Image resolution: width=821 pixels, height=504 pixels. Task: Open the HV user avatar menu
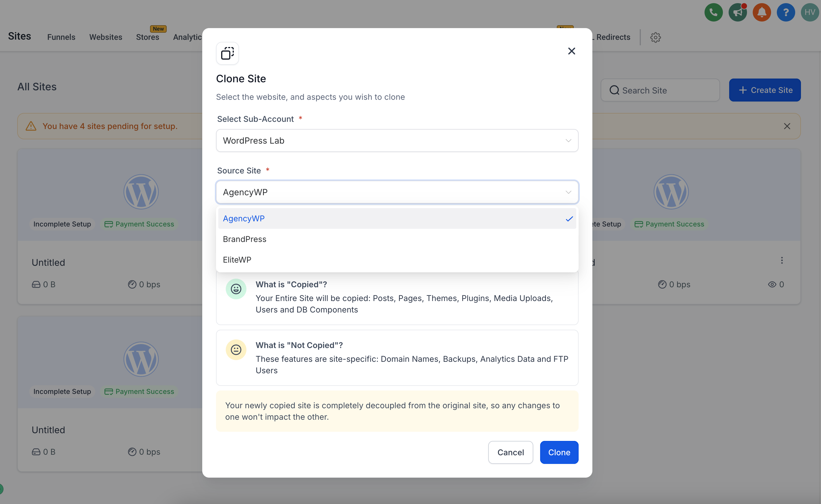pyautogui.click(x=809, y=13)
